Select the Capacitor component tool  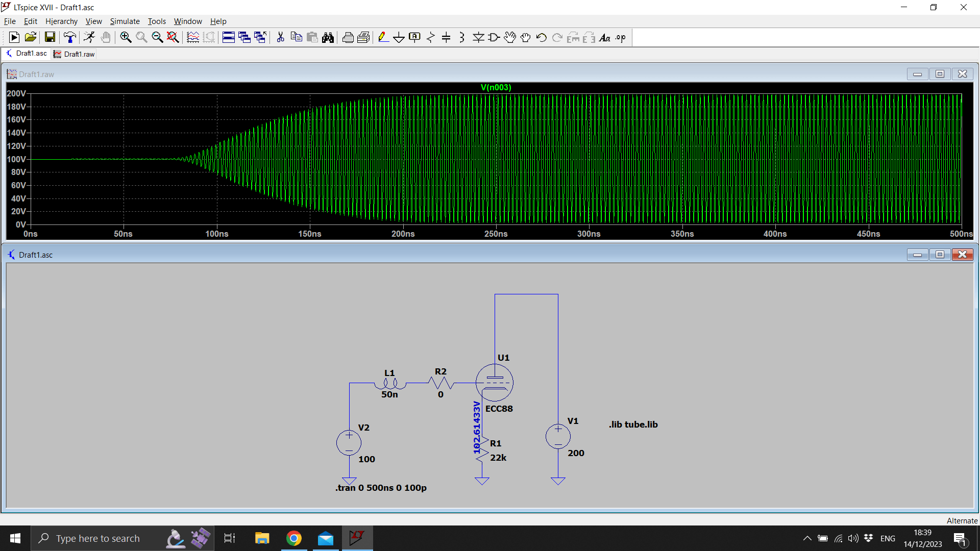pos(446,37)
